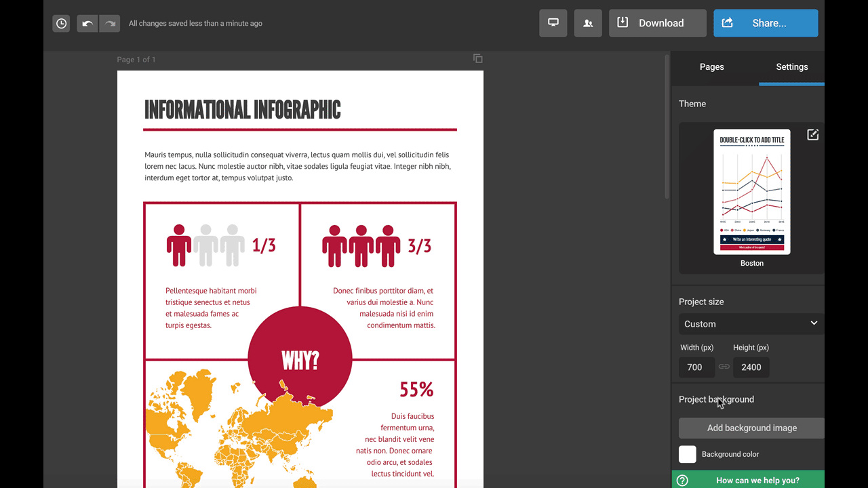Viewport: 868px width, 488px height.
Task: Toggle the width-height aspect ratio link
Action: 724,367
